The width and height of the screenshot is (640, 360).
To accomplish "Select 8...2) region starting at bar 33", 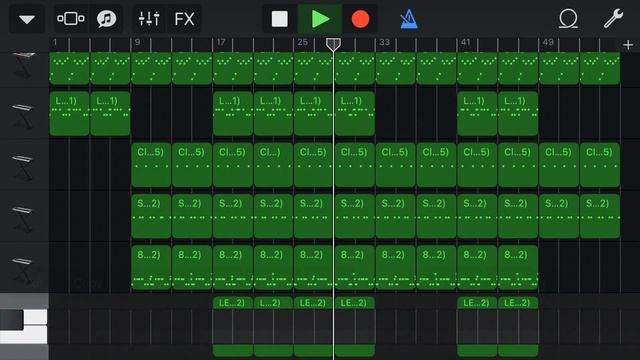I will (396, 268).
